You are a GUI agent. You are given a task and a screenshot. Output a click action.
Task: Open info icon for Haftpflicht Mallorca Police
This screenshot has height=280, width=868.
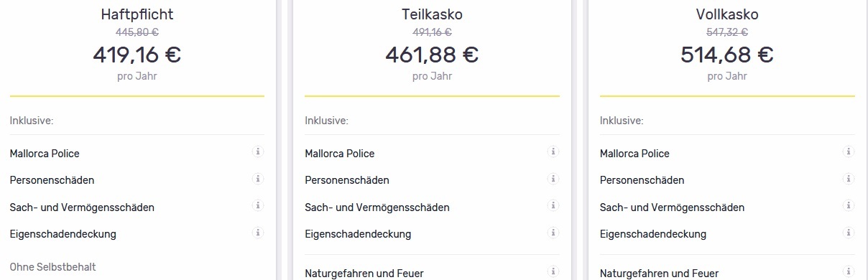click(x=258, y=151)
